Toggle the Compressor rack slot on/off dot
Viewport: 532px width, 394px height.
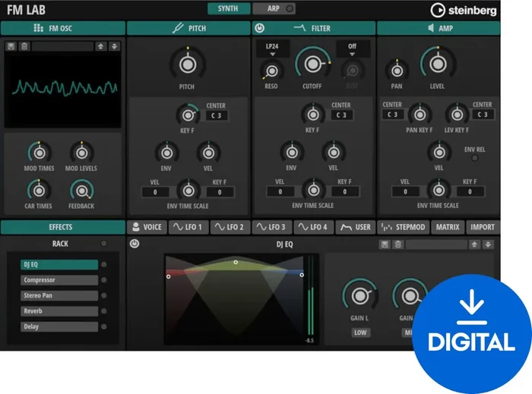tap(104, 280)
